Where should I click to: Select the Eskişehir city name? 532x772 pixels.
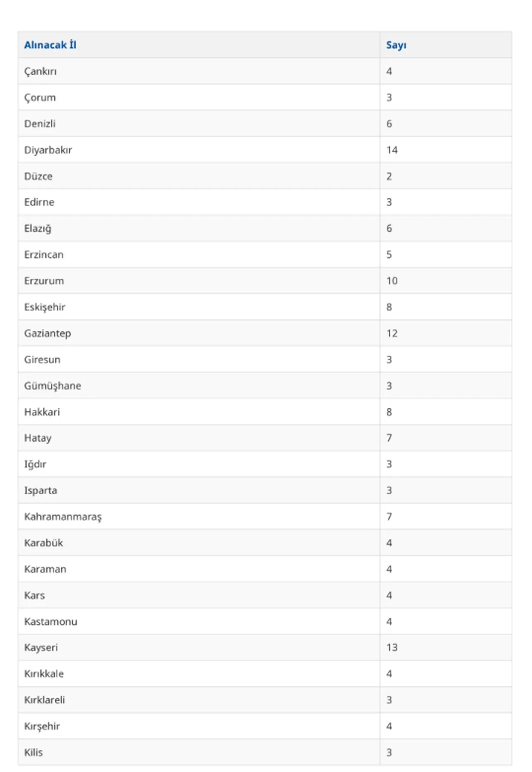coord(44,307)
